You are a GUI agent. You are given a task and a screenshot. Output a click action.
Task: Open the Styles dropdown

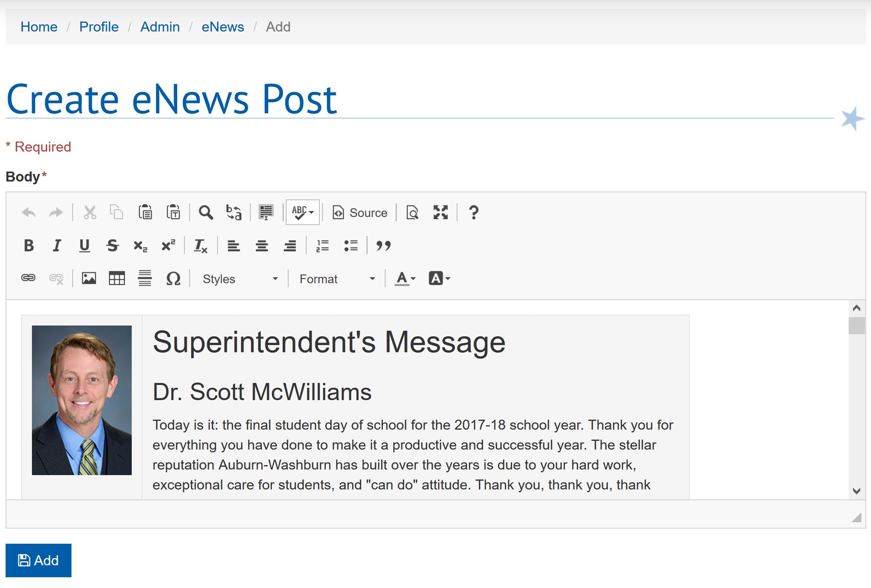240,279
